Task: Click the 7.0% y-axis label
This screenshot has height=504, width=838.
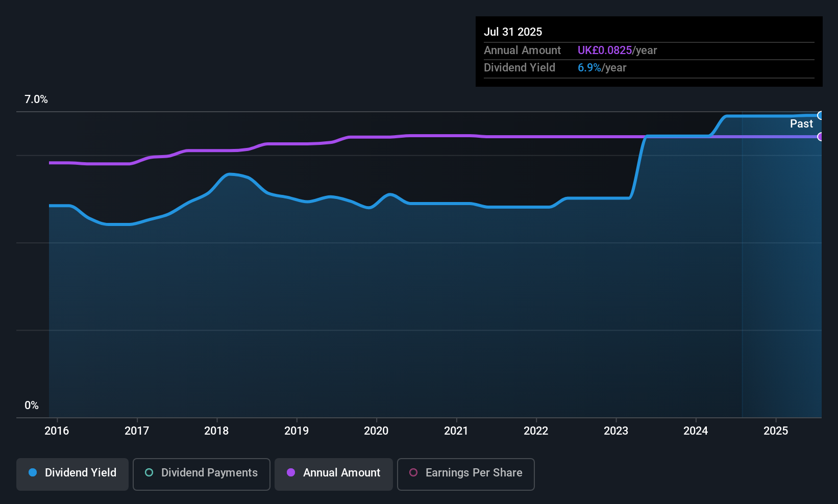Action: (x=36, y=99)
